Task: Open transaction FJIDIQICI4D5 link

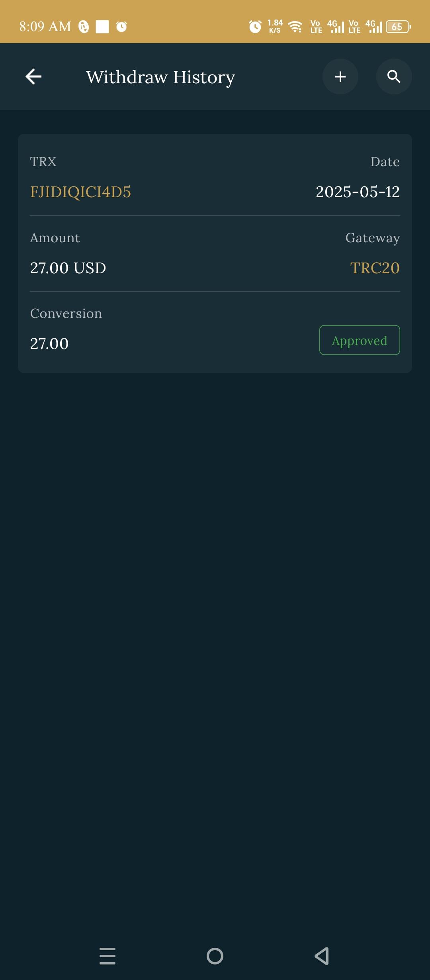Action: tap(80, 192)
